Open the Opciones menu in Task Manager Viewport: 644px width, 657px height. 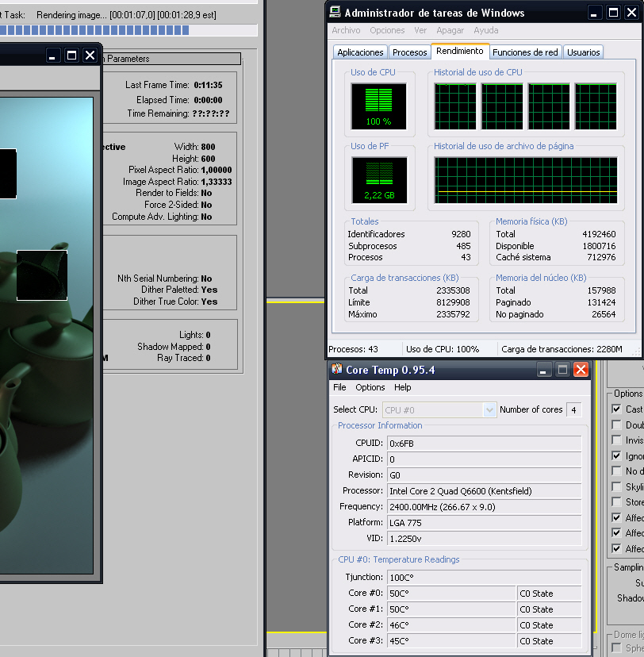(x=387, y=30)
